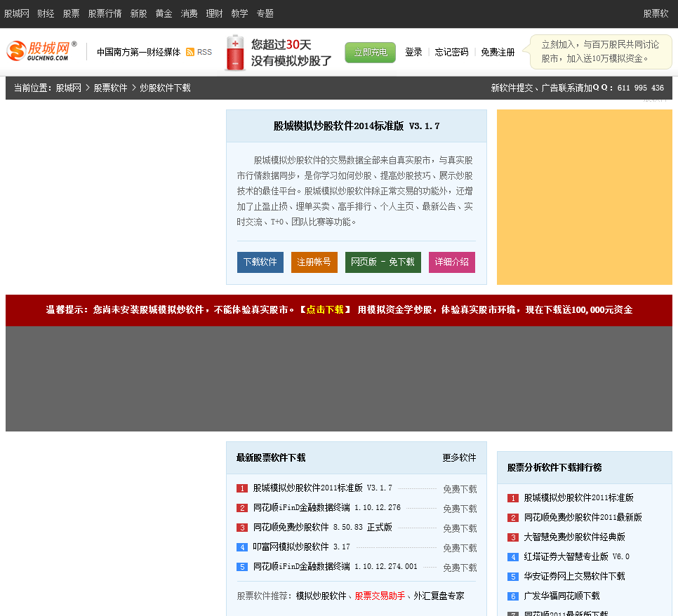Go to 股票软件 in breadcrumb

pyautogui.click(x=110, y=88)
